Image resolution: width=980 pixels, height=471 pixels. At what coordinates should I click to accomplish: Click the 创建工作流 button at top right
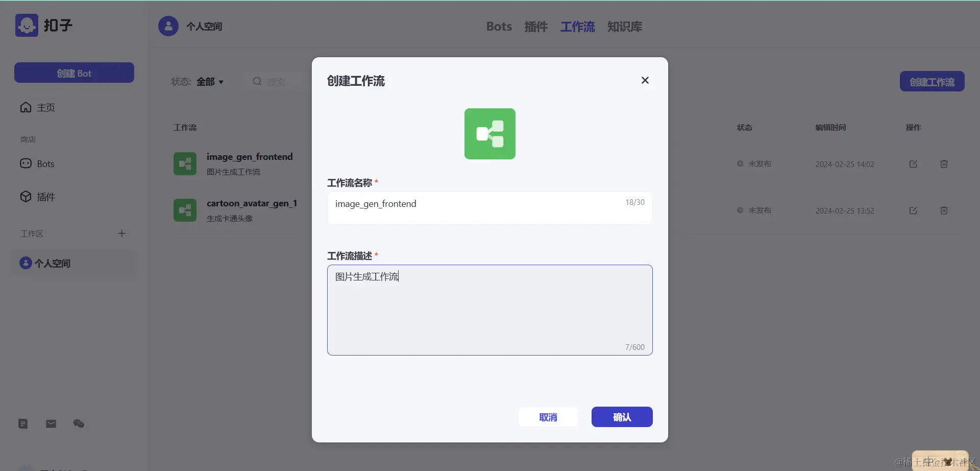pyautogui.click(x=932, y=81)
